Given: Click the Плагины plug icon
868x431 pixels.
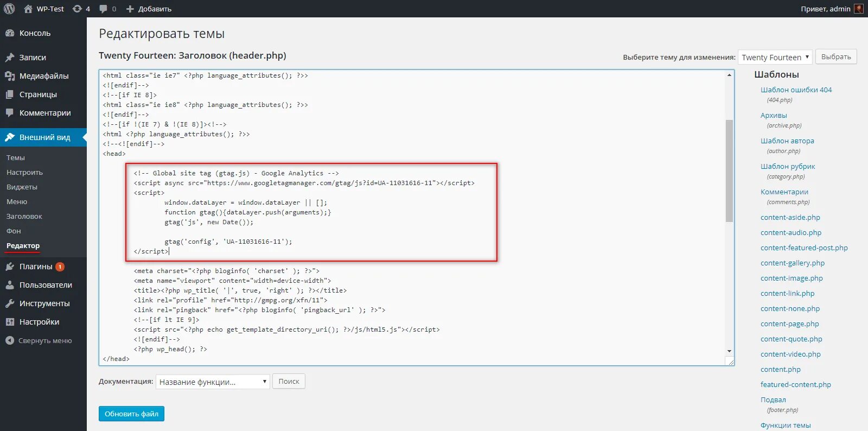Looking at the screenshot, I should pyautogui.click(x=10, y=267).
